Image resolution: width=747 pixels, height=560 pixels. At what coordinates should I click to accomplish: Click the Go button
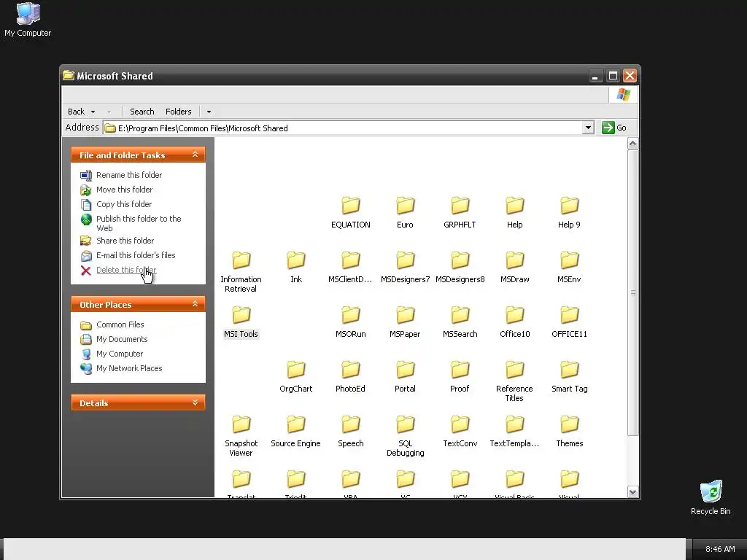(614, 128)
